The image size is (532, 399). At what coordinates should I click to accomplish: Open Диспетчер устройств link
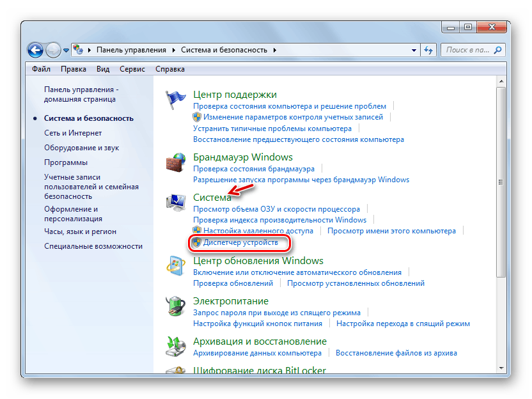pos(240,243)
